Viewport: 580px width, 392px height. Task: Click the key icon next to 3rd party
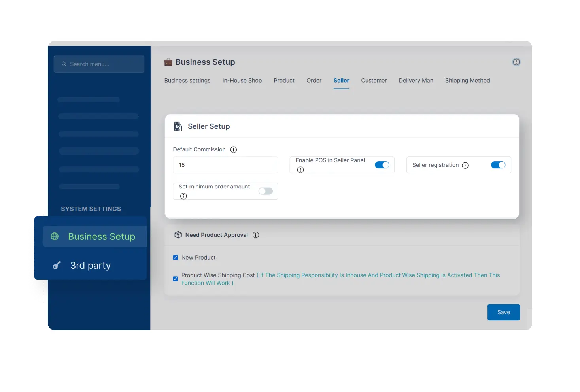[57, 265]
